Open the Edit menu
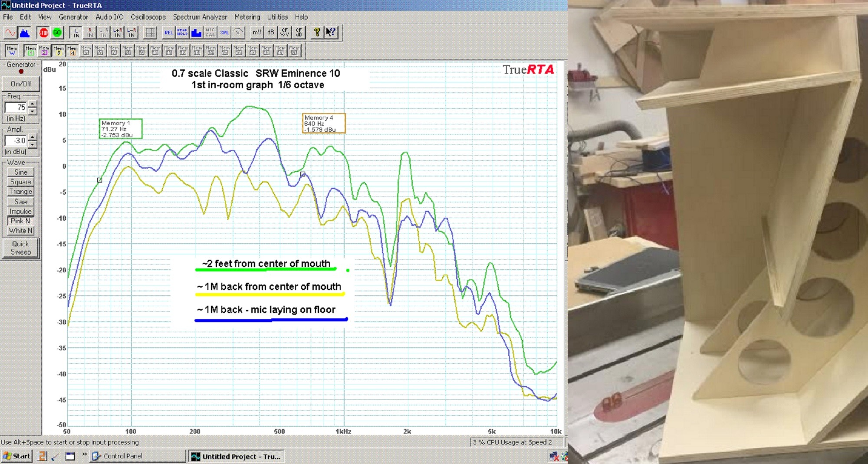Viewport: 868px width, 464px height. (x=25, y=17)
